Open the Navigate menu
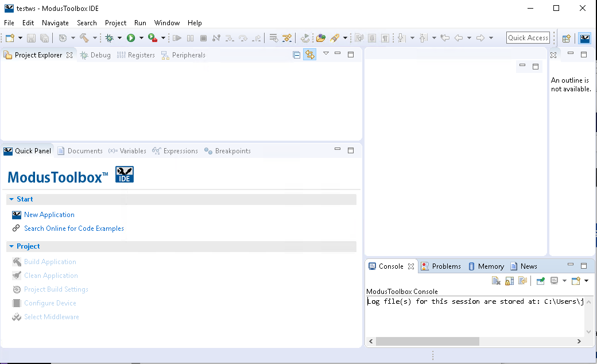This screenshot has height=364, width=597. click(55, 23)
